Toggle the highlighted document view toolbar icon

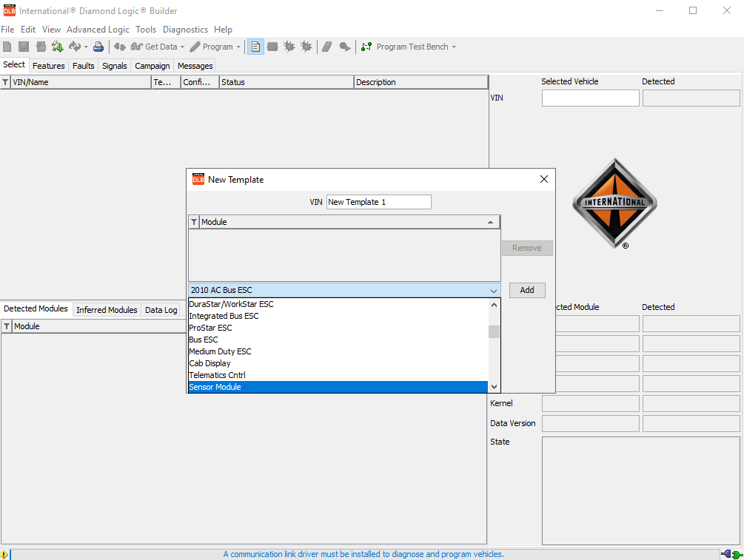coord(255,47)
